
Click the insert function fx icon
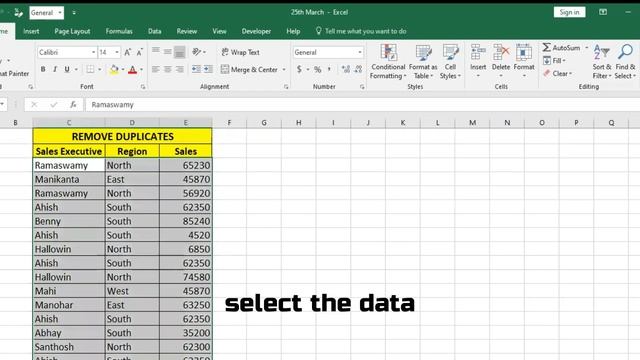[x=73, y=104]
